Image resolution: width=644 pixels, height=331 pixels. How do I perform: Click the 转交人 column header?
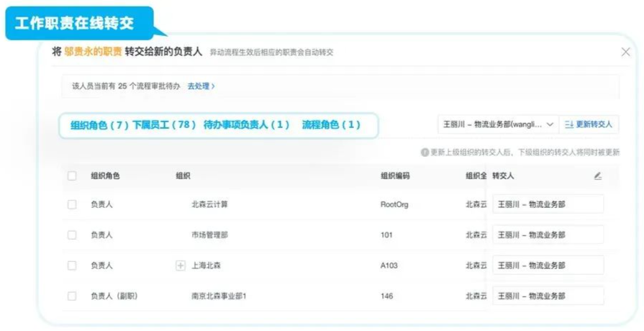coord(503,176)
